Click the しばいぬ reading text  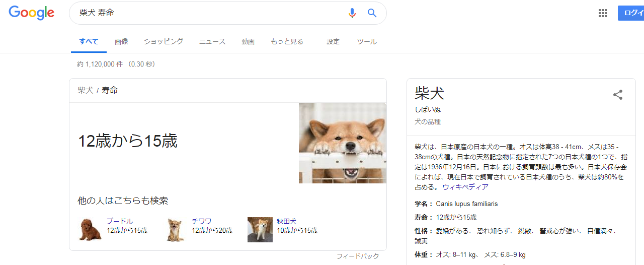[x=428, y=110]
